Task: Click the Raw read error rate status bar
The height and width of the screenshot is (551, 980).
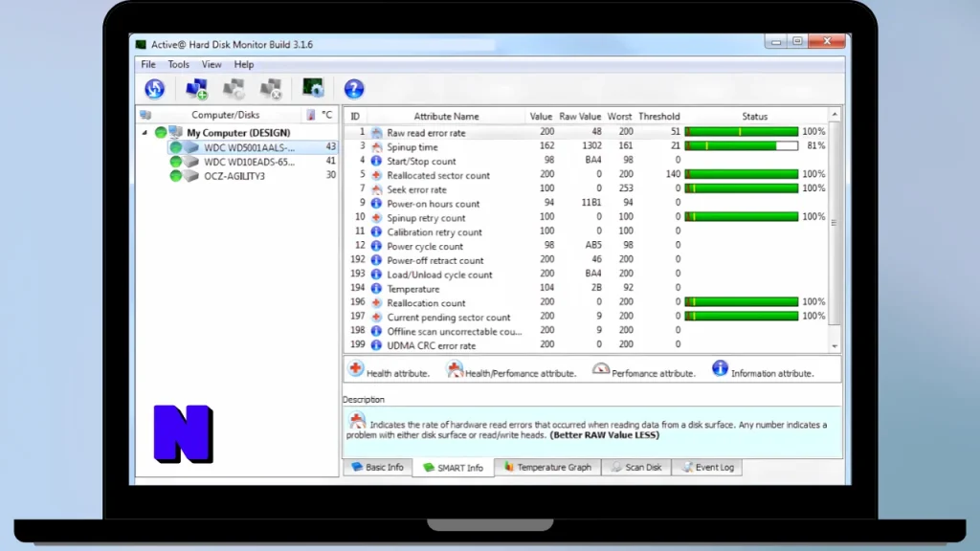Action: pyautogui.click(x=742, y=132)
